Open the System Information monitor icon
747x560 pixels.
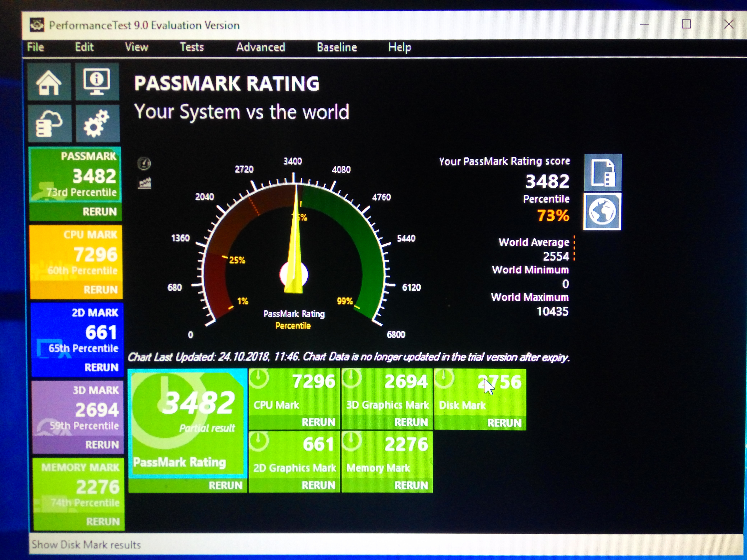97,82
